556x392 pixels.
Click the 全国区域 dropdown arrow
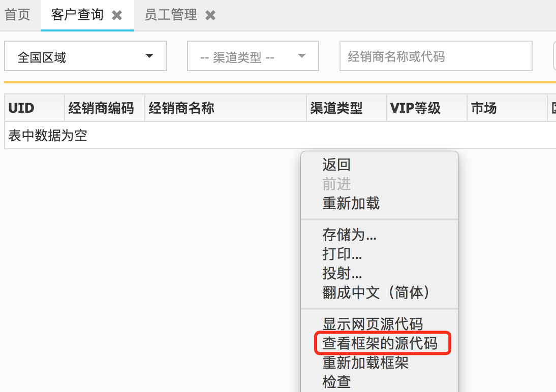pos(149,56)
